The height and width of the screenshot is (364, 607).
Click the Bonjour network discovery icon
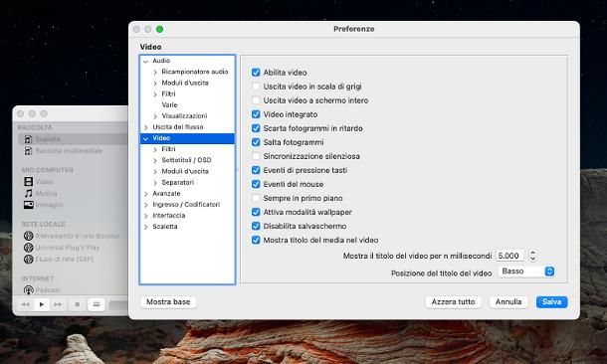coord(28,236)
